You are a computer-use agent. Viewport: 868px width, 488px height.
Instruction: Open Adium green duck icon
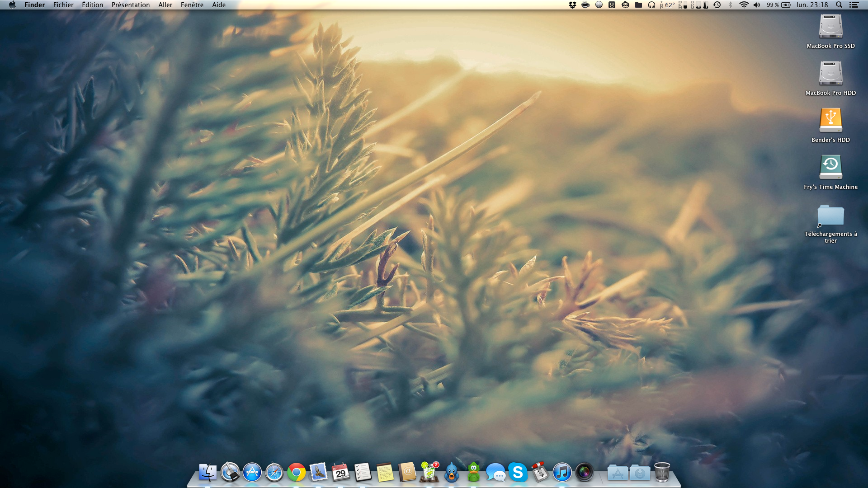tap(473, 473)
